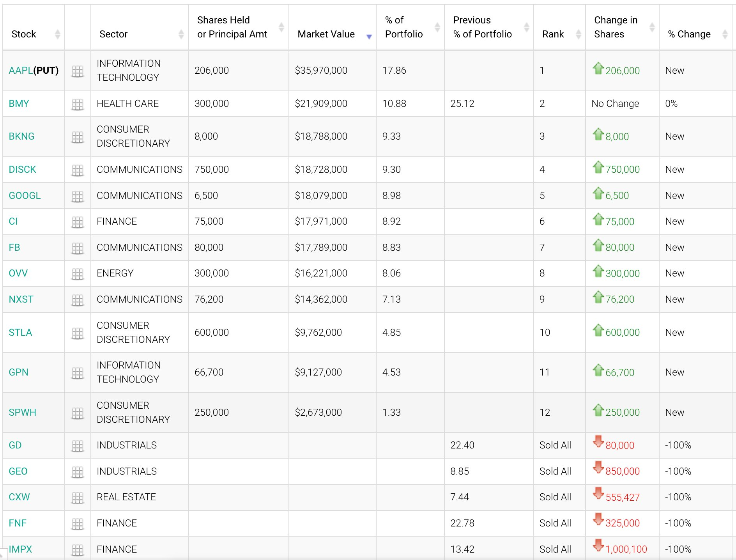
Task: Click the grid icon next to FNF
Action: click(78, 524)
